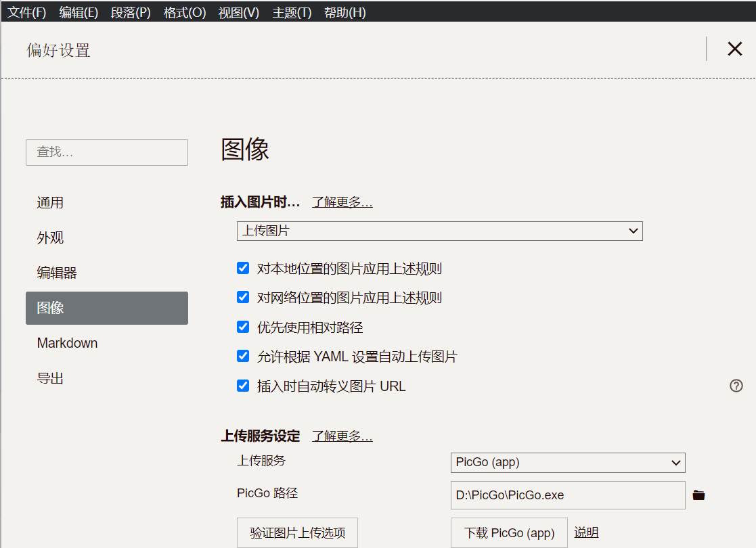This screenshot has height=548, width=756.
Task: Click the 查找 search input field
Action: (107, 152)
